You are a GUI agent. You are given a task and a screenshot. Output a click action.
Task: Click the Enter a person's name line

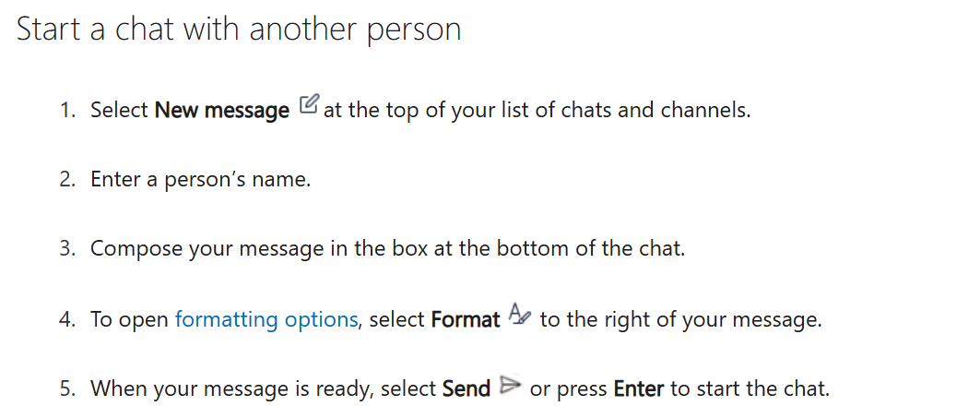(201, 180)
